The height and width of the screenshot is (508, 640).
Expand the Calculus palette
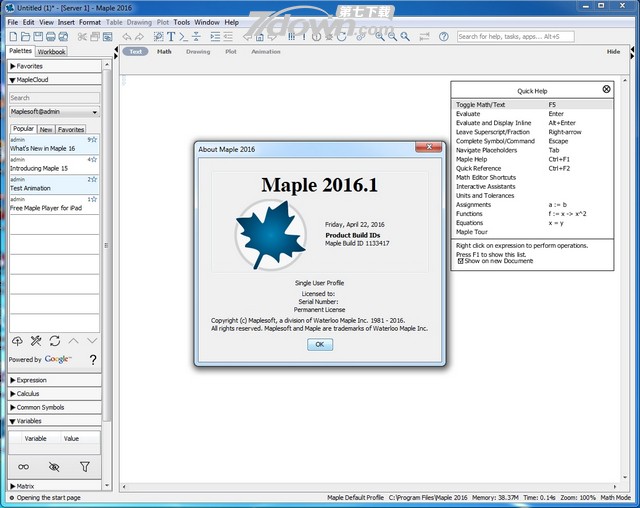click(x=28, y=393)
